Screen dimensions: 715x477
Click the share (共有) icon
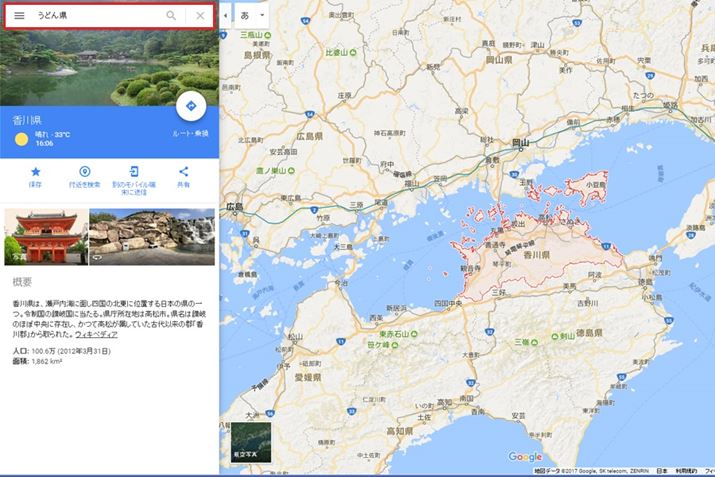click(x=184, y=172)
